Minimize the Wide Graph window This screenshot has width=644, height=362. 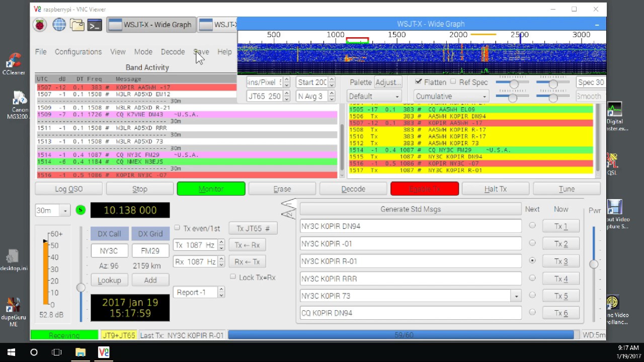(x=597, y=24)
